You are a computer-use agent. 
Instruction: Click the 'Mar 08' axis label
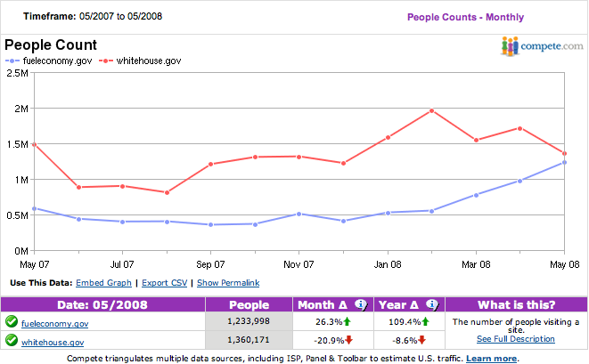476,264
